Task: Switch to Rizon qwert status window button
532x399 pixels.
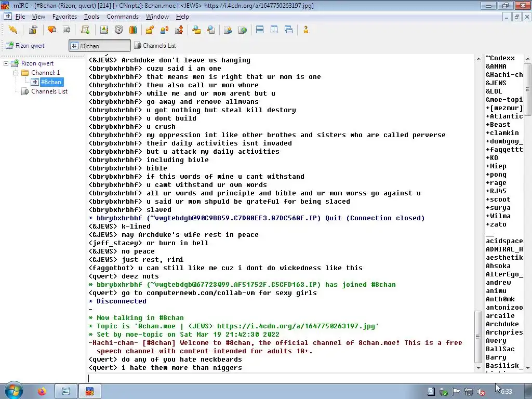Action: point(25,46)
